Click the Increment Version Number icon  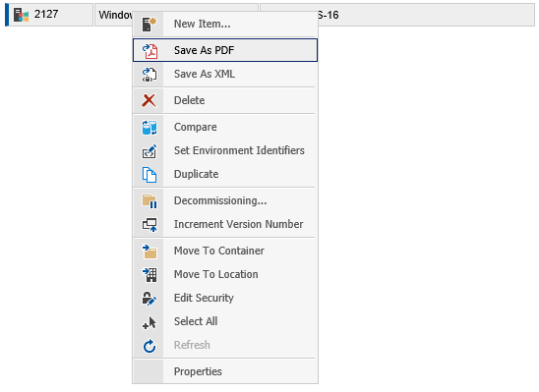[150, 224]
